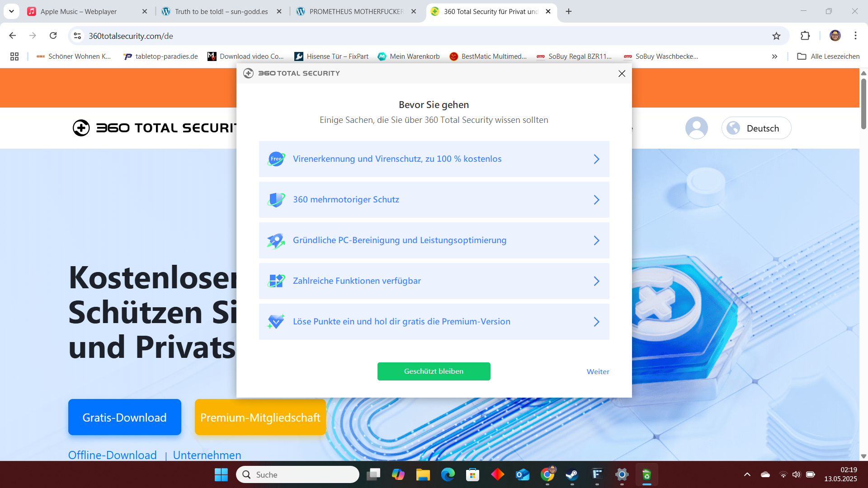868x488 pixels.
Task: Open the Unternehmen link
Action: click(x=207, y=455)
